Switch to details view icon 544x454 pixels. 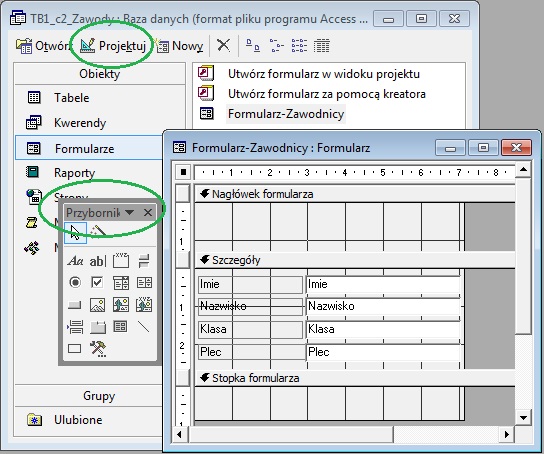(x=322, y=45)
